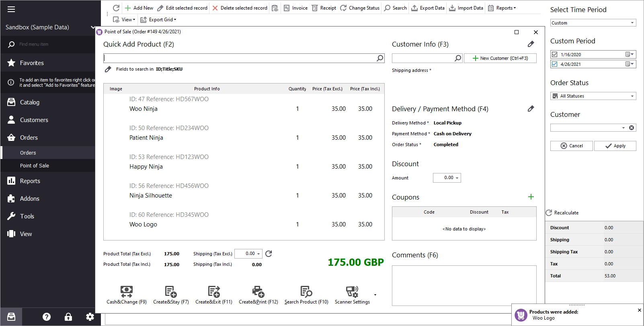
Task: Click the Create&Stay (F7) icon
Action: tap(171, 292)
